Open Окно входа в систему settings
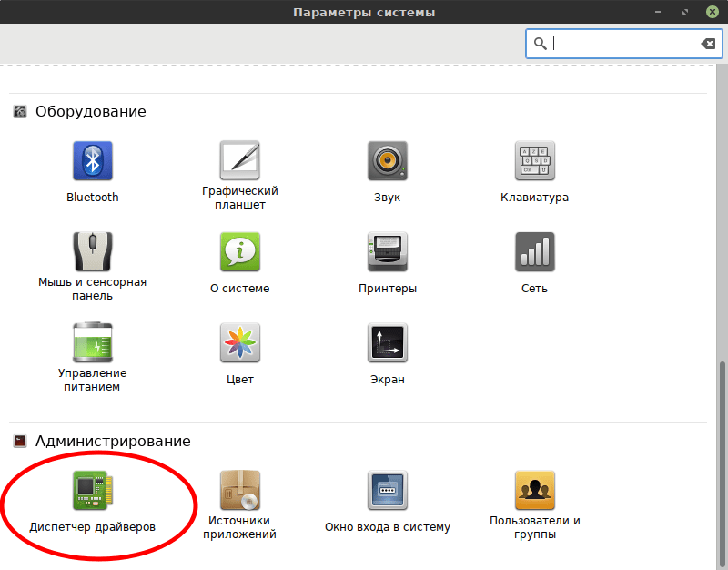The width and height of the screenshot is (728, 570). (x=387, y=492)
